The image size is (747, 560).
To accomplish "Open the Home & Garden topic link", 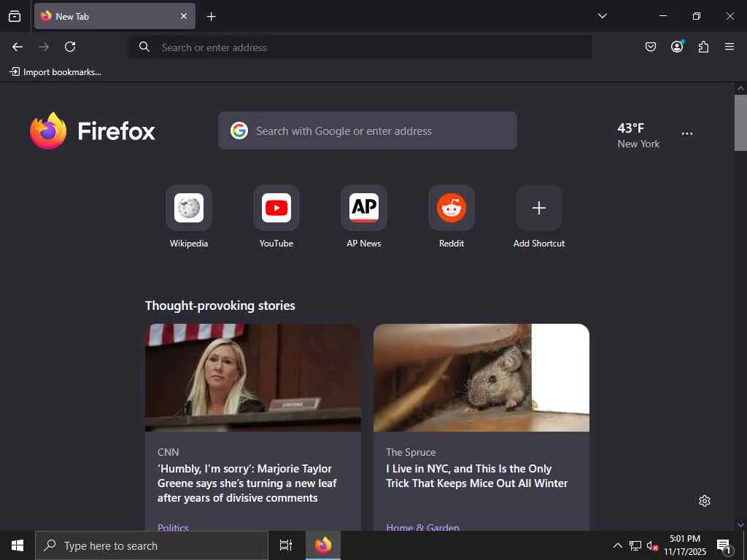I will (422, 526).
